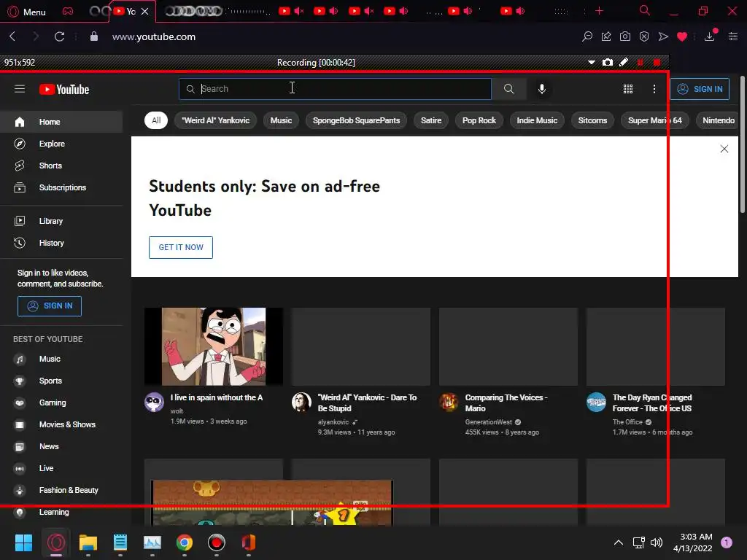Open Explore in the sidebar
The width and height of the screenshot is (747, 560).
61,144
